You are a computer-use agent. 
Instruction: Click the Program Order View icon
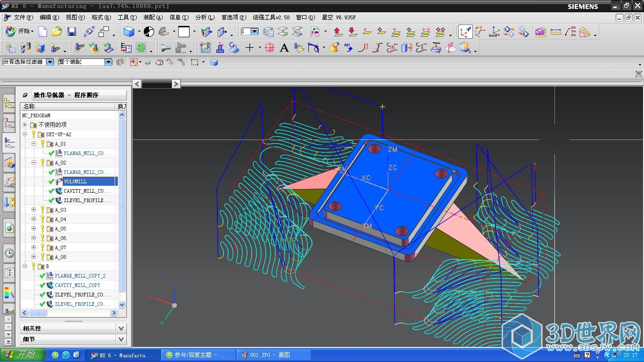pyautogui.click(x=126, y=48)
